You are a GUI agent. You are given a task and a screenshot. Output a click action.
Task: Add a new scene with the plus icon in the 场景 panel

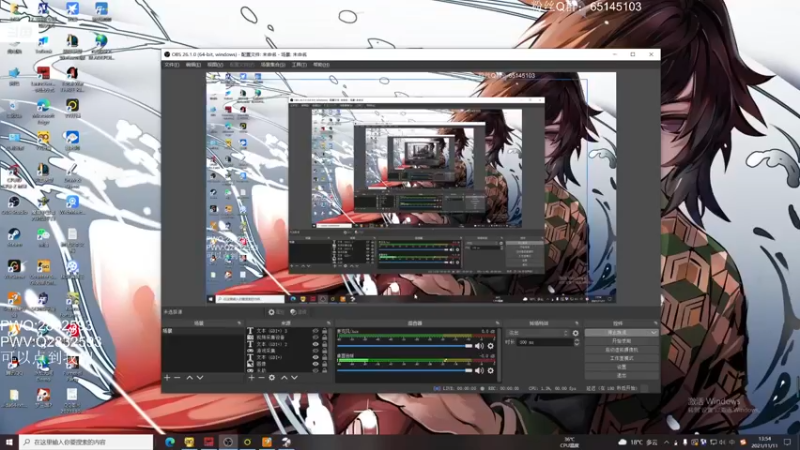[167, 378]
